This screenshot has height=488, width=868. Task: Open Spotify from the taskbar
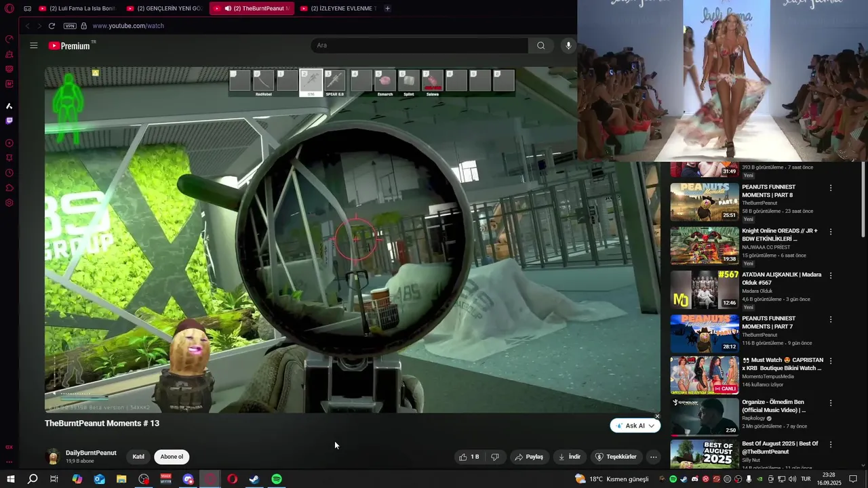click(277, 479)
